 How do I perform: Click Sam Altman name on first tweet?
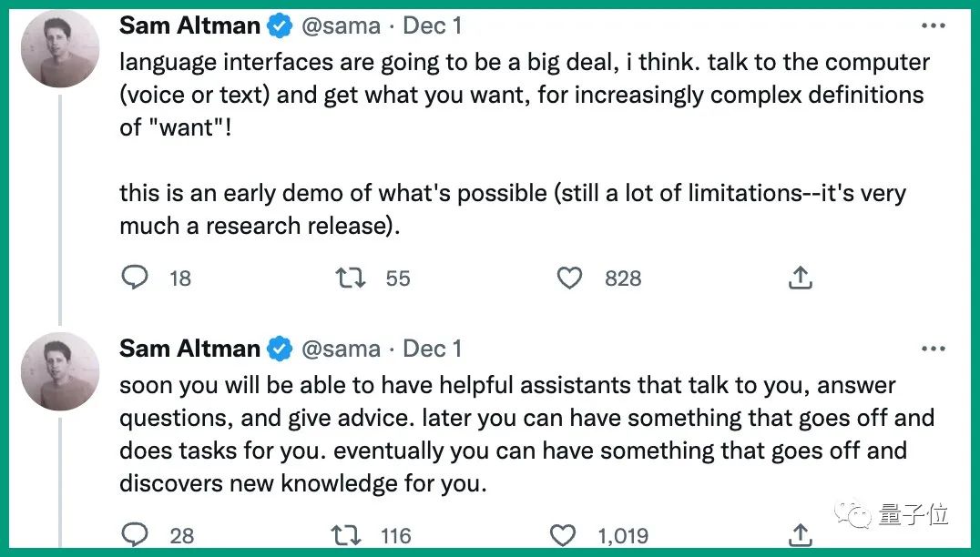[189, 26]
